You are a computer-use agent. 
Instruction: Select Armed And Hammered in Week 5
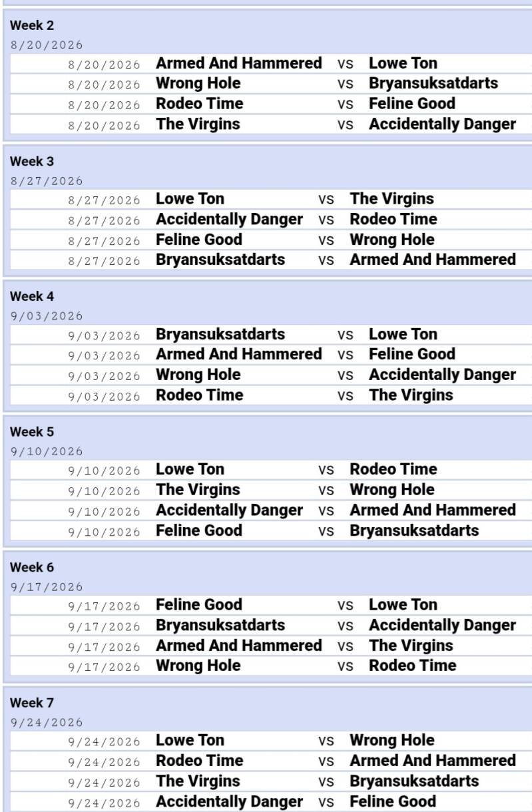click(x=433, y=510)
